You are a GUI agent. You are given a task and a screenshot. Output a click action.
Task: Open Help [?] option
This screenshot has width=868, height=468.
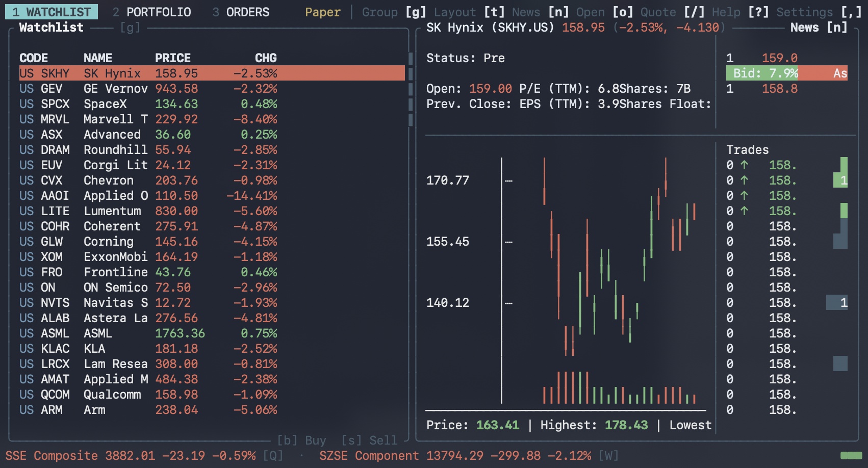(x=741, y=12)
